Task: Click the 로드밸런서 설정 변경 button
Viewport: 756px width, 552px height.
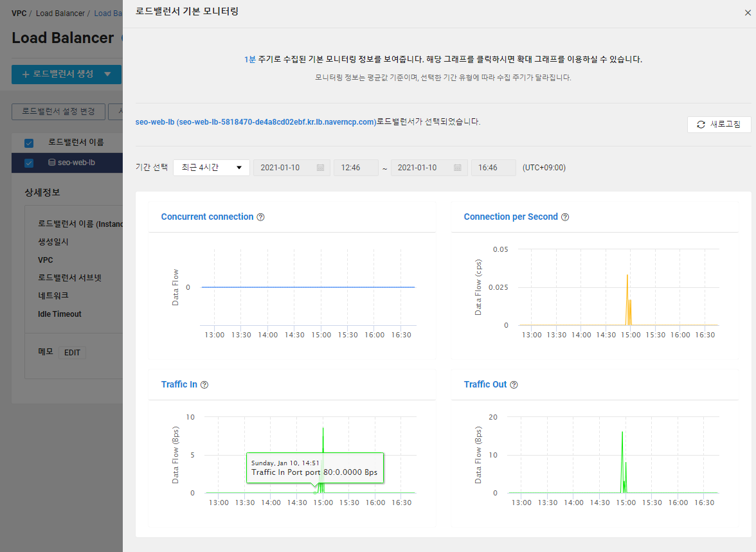Action: coord(59,111)
